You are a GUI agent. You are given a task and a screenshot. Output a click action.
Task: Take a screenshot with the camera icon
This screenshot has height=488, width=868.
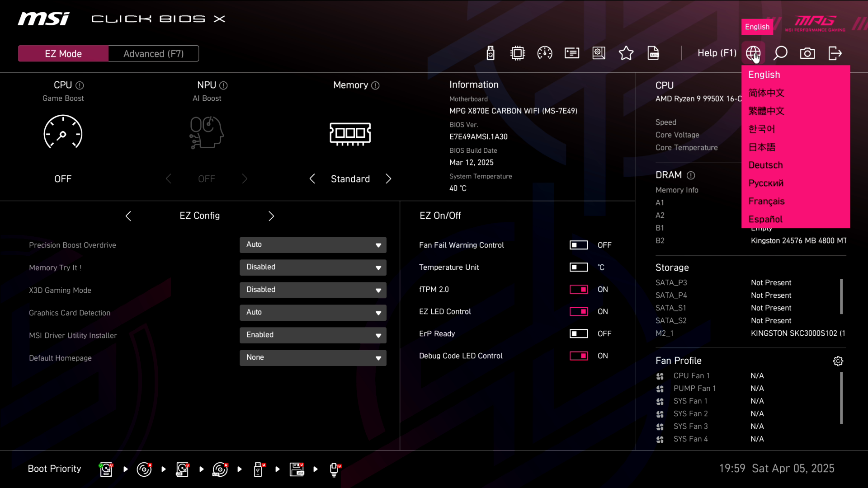[807, 53]
